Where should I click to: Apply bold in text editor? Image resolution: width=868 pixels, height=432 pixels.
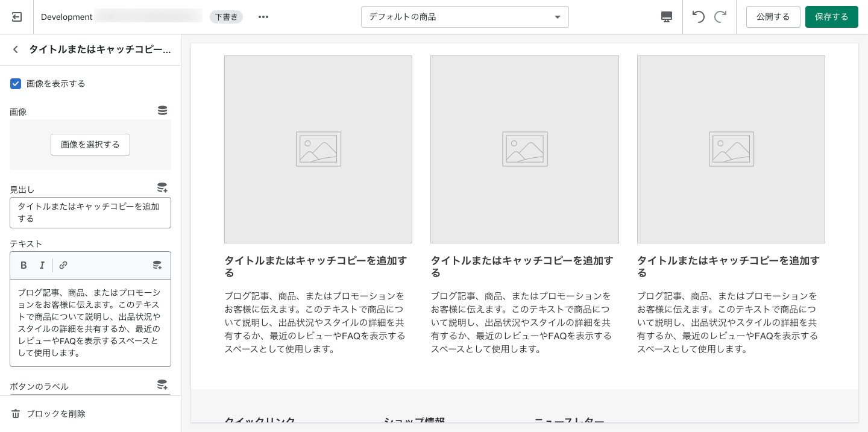[x=24, y=265]
